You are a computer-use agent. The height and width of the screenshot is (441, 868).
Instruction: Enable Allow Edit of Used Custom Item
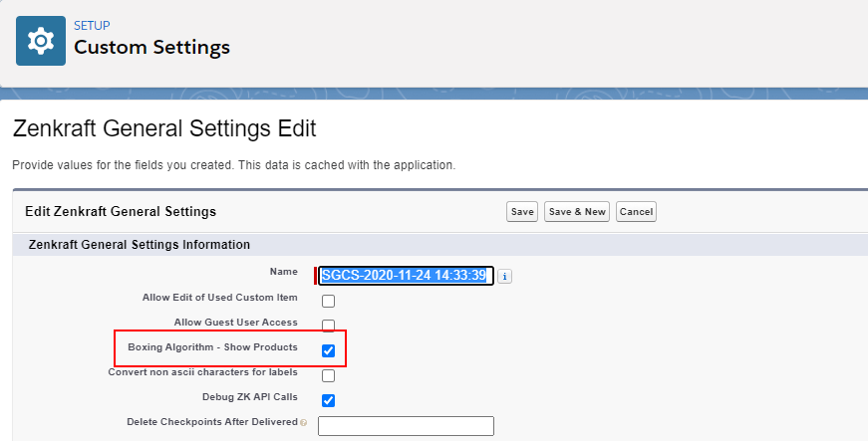tap(328, 302)
